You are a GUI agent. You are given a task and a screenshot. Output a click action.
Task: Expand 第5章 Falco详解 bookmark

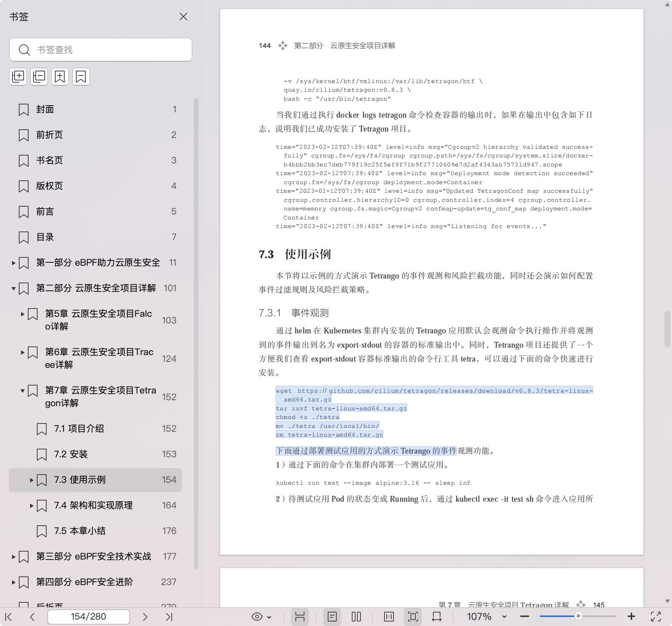(x=23, y=314)
